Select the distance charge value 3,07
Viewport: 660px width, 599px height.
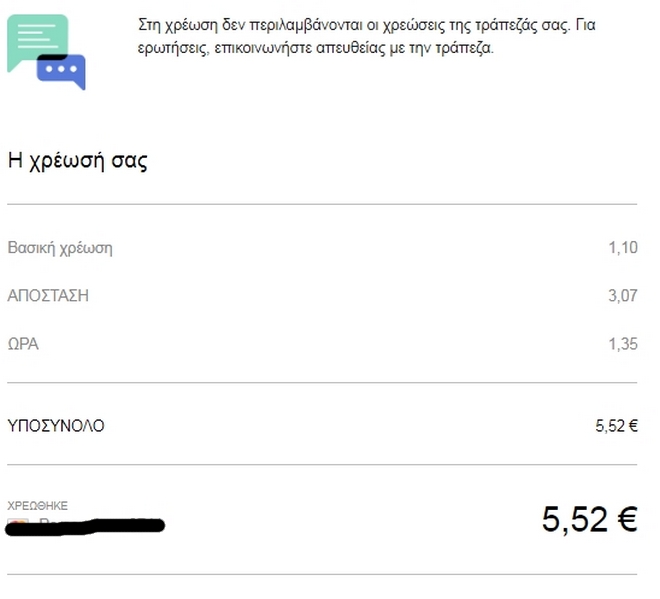click(622, 296)
